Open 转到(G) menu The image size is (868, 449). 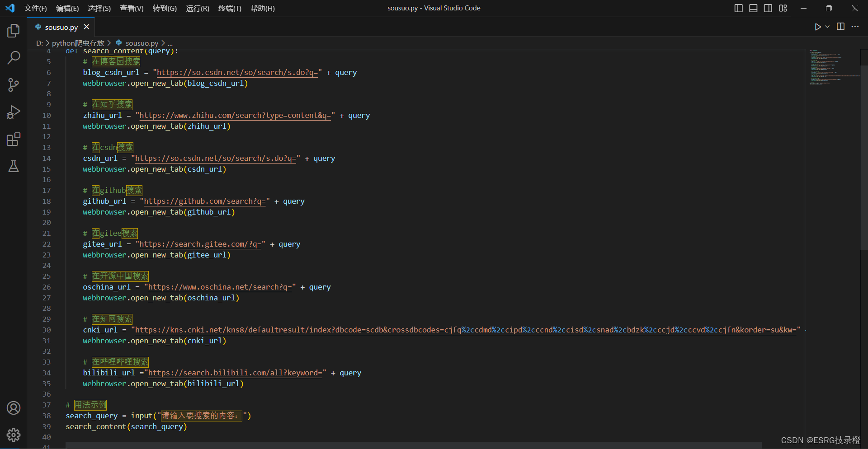tap(165, 8)
